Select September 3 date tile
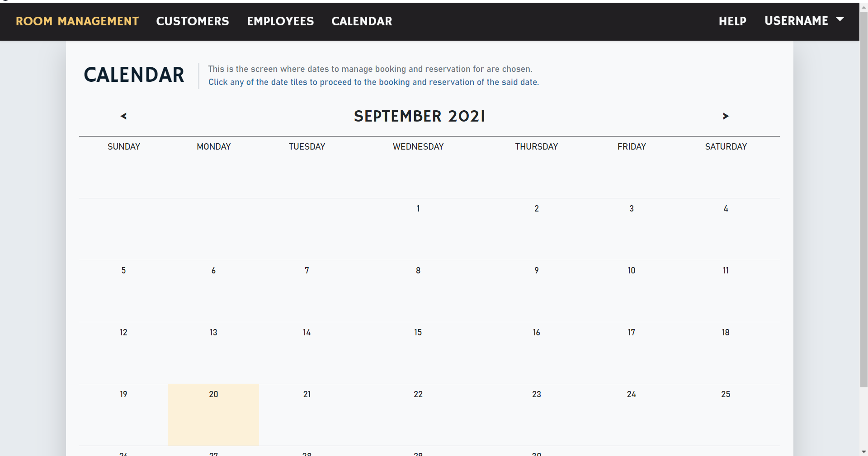Viewport: 868px width, 456px height. tap(632, 229)
